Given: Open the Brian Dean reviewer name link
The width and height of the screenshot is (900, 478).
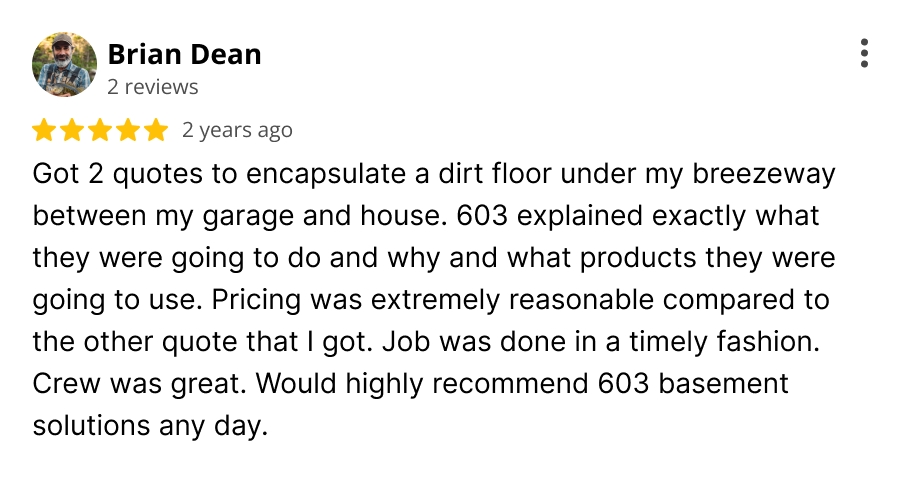Looking at the screenshot, I should pos(184,55).
